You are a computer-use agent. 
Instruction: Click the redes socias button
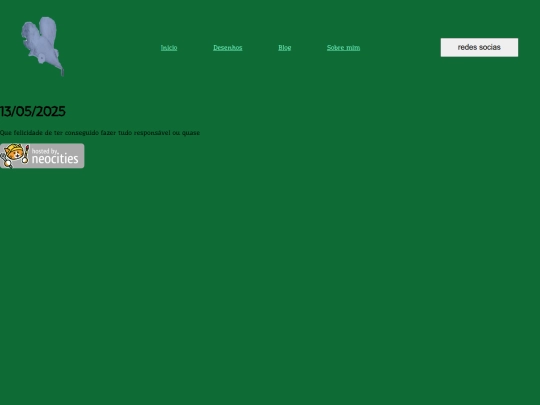coord(479,47)
